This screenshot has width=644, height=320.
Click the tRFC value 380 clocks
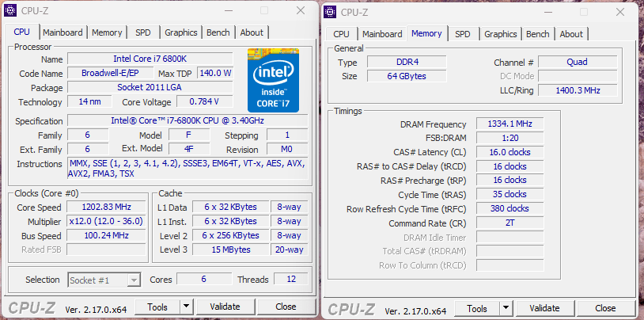tap(510, 208)
